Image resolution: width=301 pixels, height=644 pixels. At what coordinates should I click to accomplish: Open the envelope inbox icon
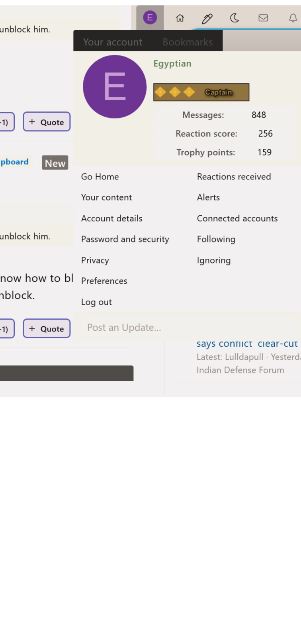pos(263,18)
